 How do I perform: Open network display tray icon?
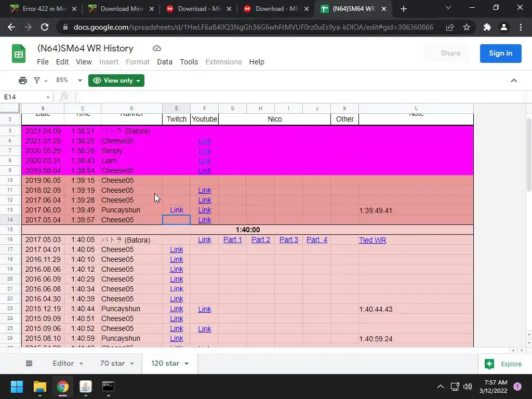pyautogui.click(x=455, y=387)
